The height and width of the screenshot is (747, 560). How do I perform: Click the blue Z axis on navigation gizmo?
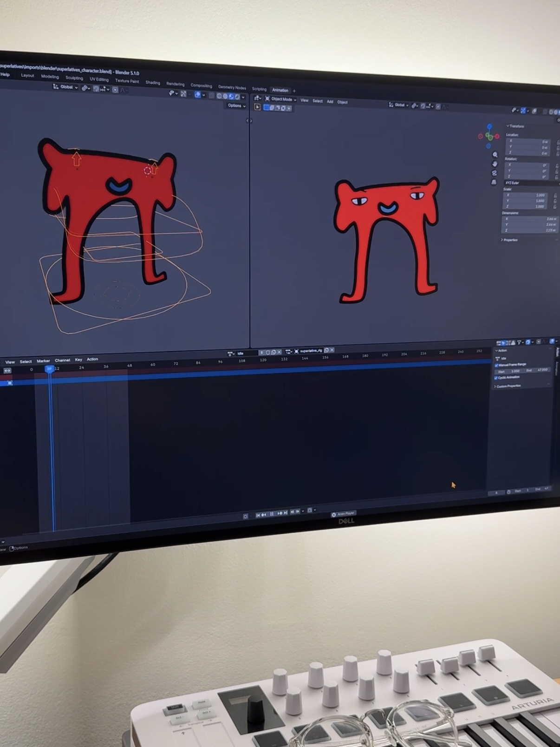489,126
